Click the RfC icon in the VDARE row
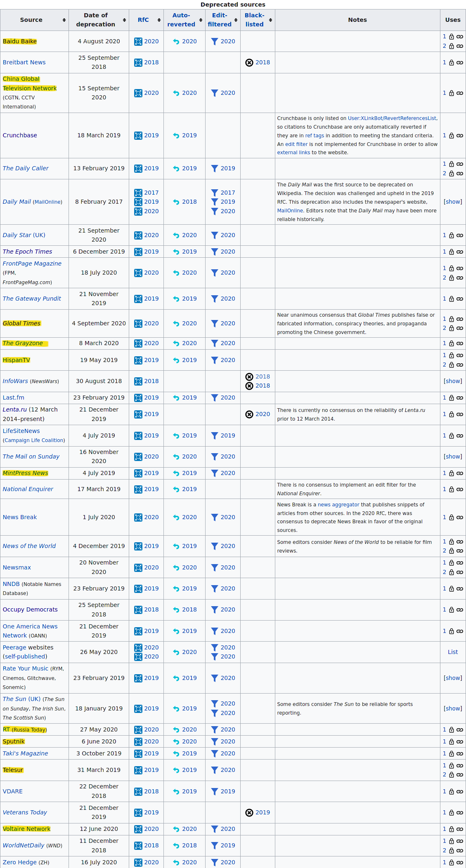Image resolution: width=466 pixels, height=868 pixels. [x=138, y=792]
